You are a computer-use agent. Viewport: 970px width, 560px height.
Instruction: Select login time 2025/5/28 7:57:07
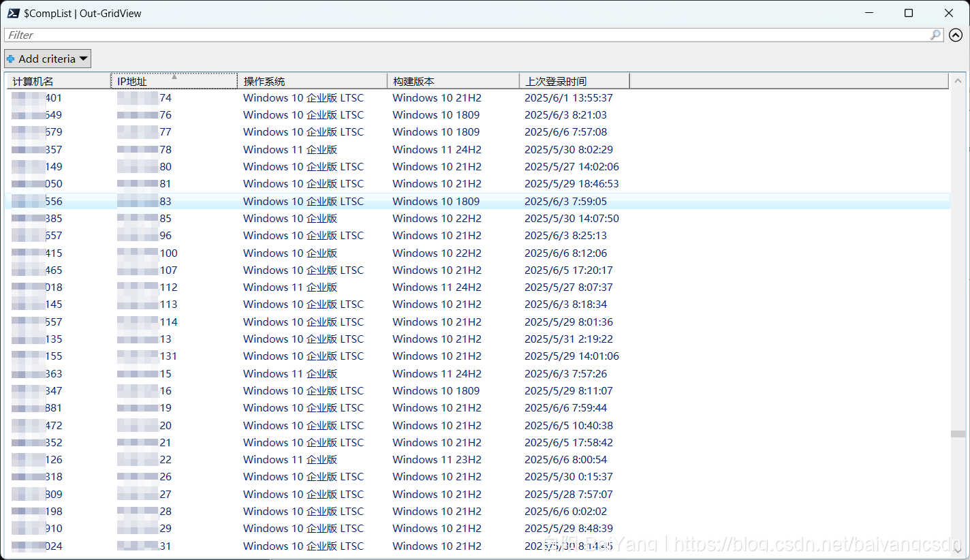569,494
